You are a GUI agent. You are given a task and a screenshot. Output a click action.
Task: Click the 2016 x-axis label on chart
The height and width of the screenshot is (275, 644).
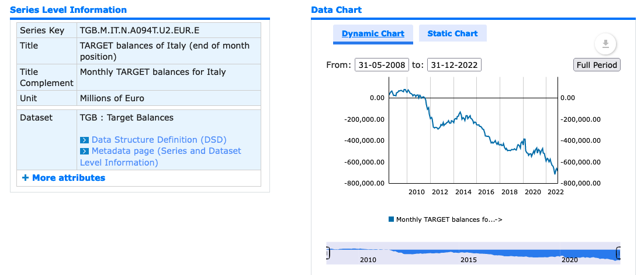486,192
